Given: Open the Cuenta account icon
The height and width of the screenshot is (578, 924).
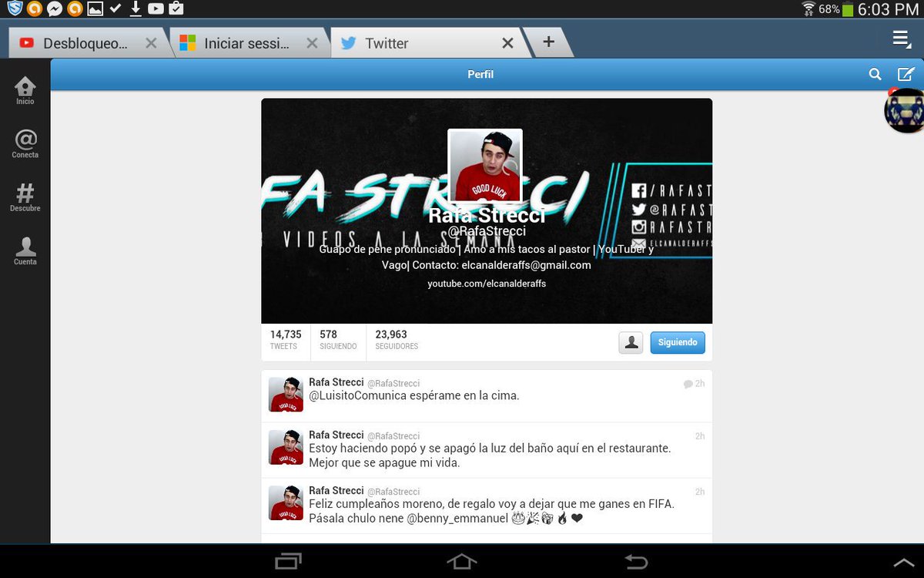Looking at the screenshot, I should [x=25, y=250].
